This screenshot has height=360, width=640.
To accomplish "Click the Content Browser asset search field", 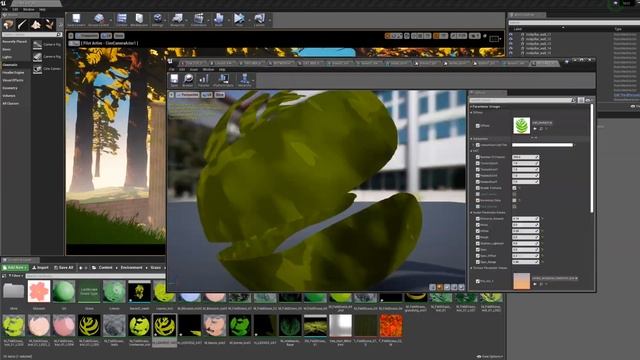I will point(95,276).
